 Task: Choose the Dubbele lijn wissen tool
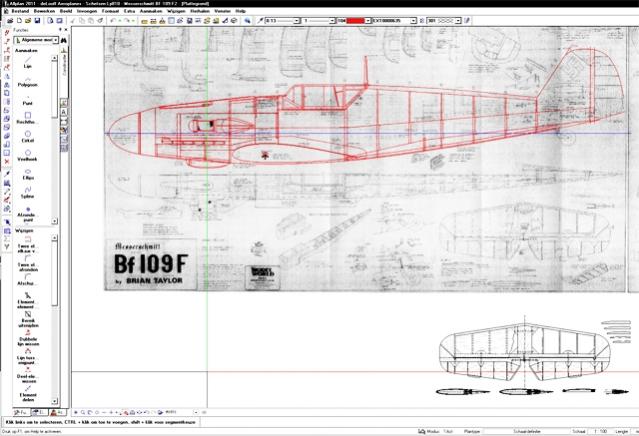pyautogui.click(x=27, y=338)
